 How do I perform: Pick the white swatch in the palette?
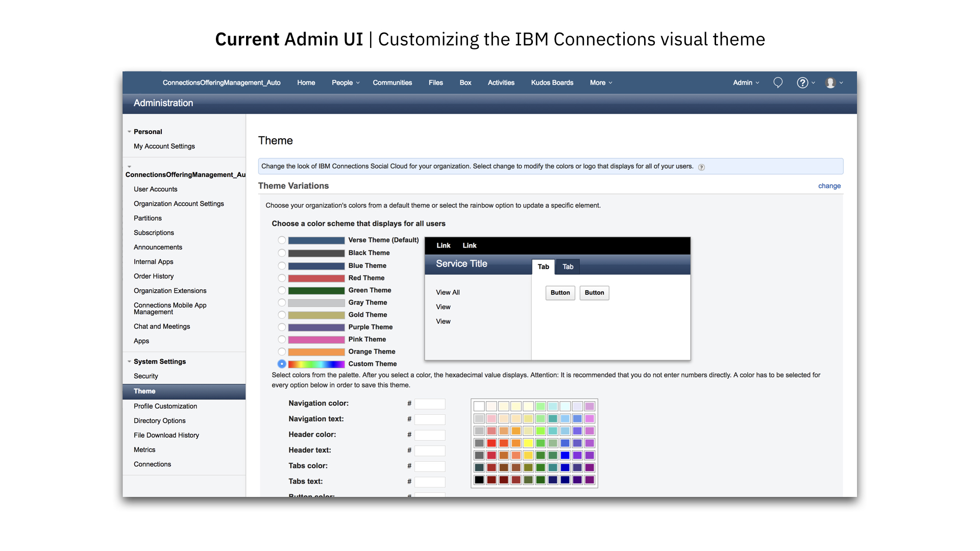479,406
